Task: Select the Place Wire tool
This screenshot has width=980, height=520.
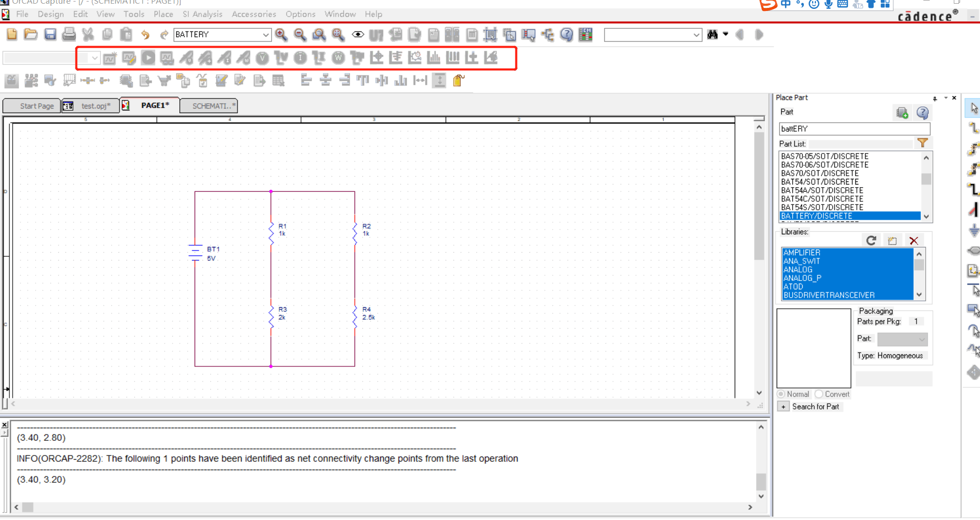Action: point(973,127)
